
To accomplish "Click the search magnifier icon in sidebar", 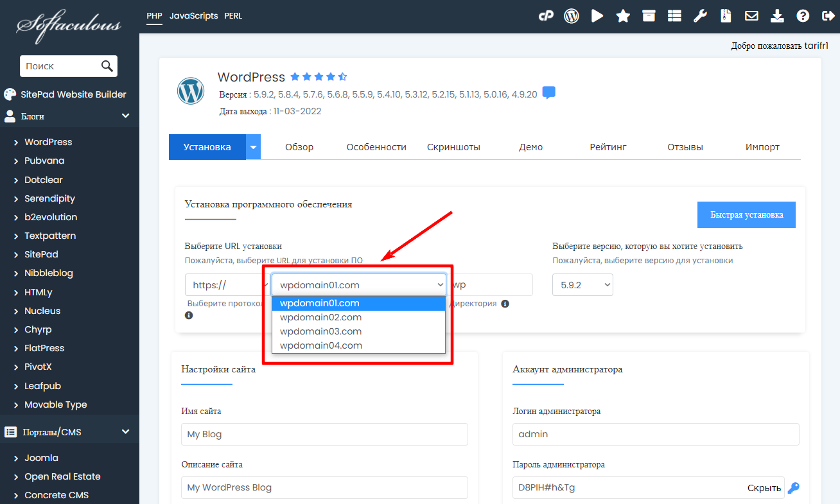I will pos(107,66).
